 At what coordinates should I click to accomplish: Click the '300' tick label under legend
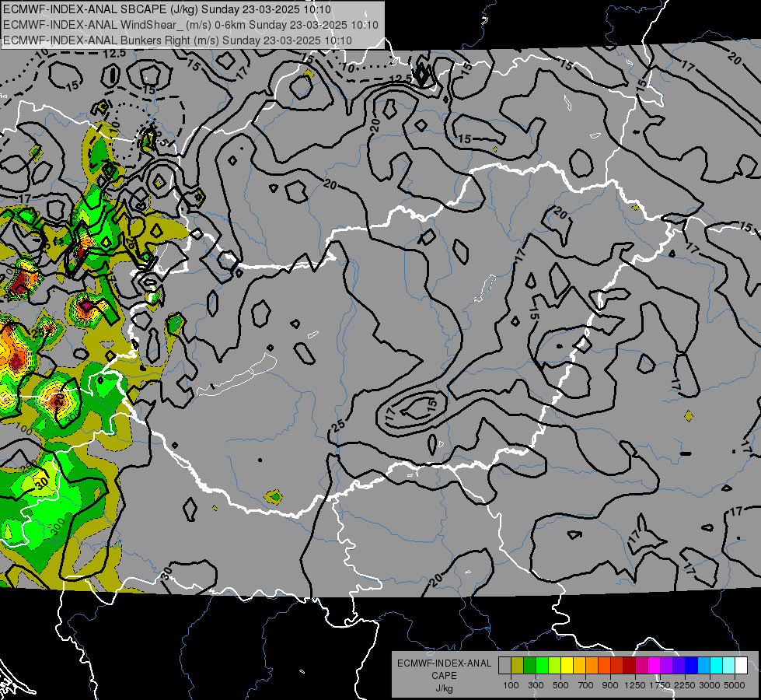[536, 685]
